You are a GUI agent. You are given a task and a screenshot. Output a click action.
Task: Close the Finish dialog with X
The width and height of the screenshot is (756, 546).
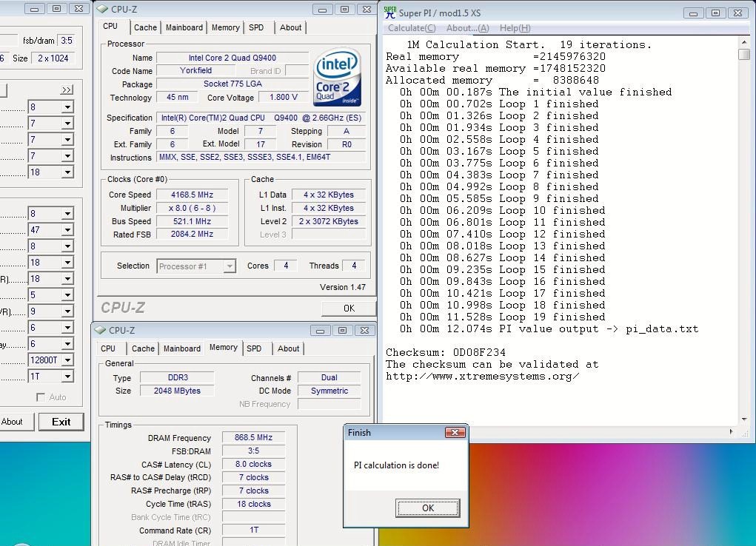tap(455, 432)
